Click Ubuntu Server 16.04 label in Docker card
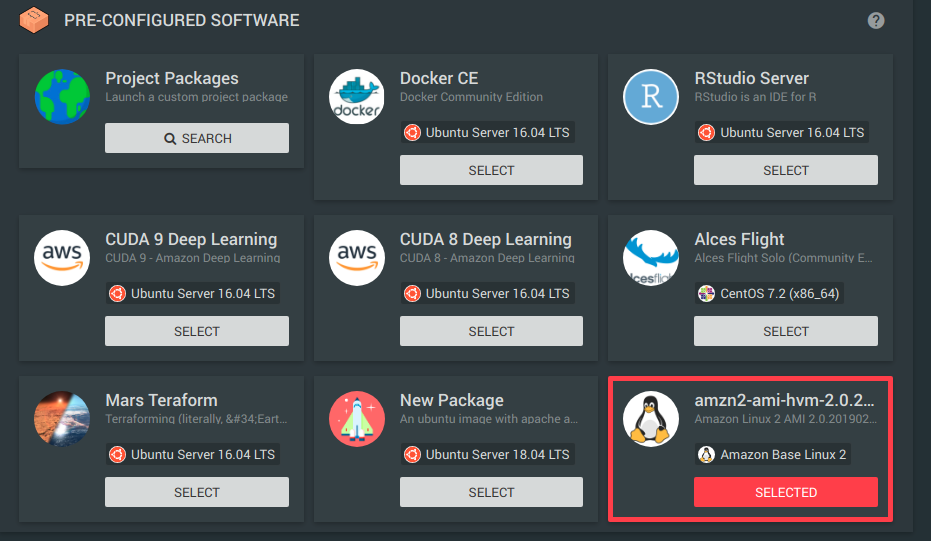931x541 pixels. [498, 132]
